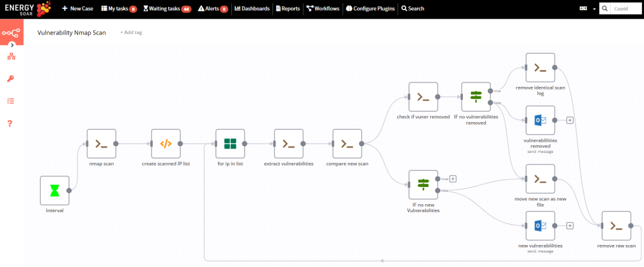Open the executions list icon in sidebar

click(11, 101)
